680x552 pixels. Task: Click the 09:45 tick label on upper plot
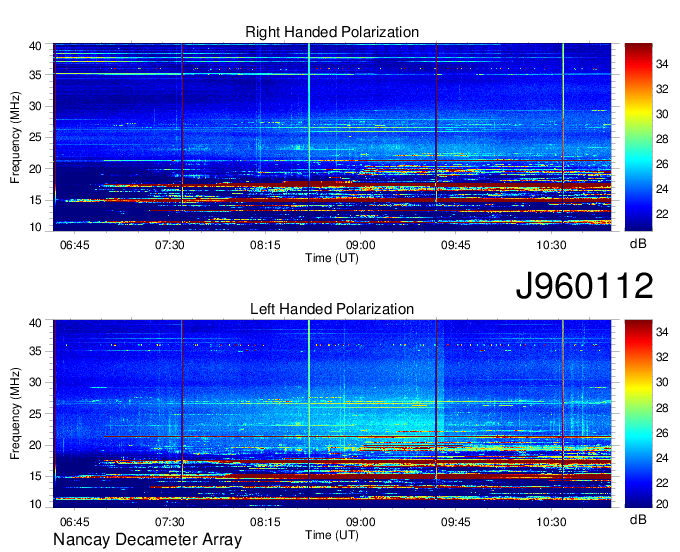[456, 245]
